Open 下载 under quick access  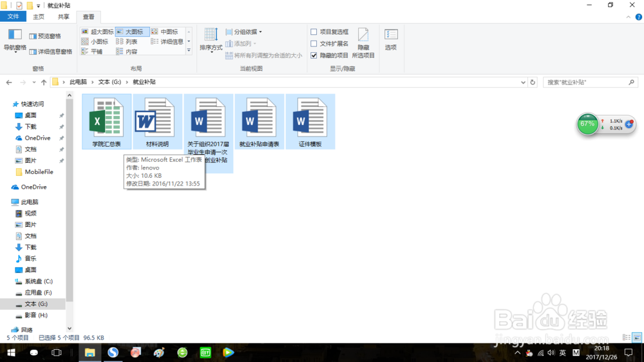point(30,126)
